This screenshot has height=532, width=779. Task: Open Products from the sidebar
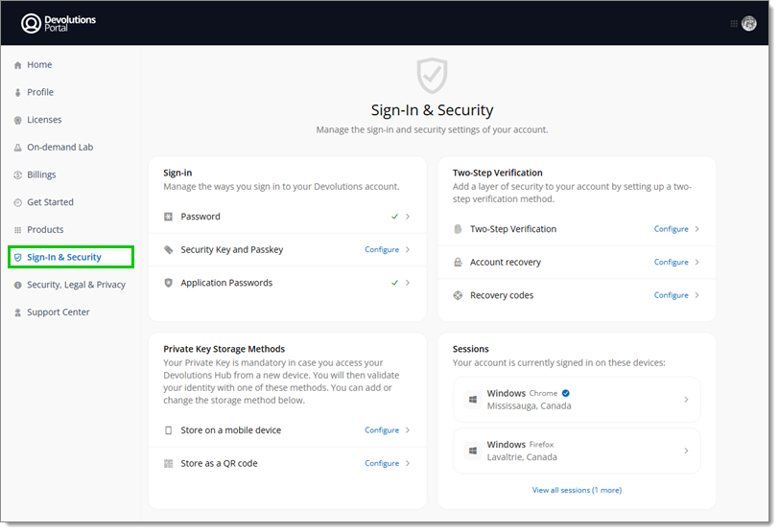45,230
